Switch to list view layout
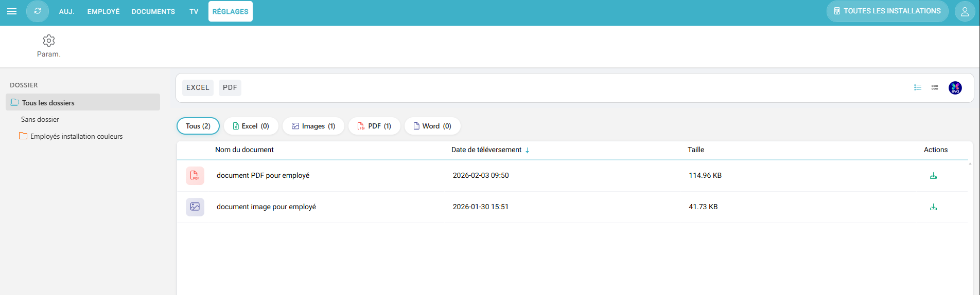 [917, 88]
